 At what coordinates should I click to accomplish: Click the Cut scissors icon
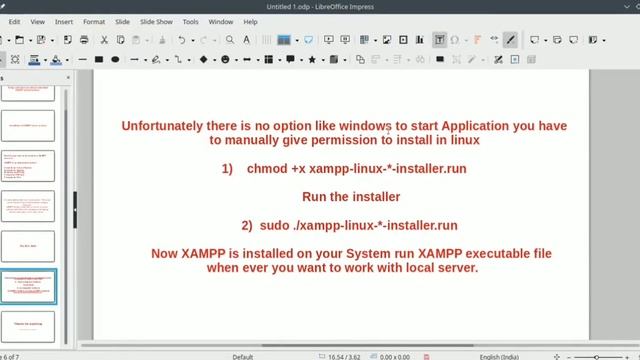pyautogui.click(x=104, y=40)
